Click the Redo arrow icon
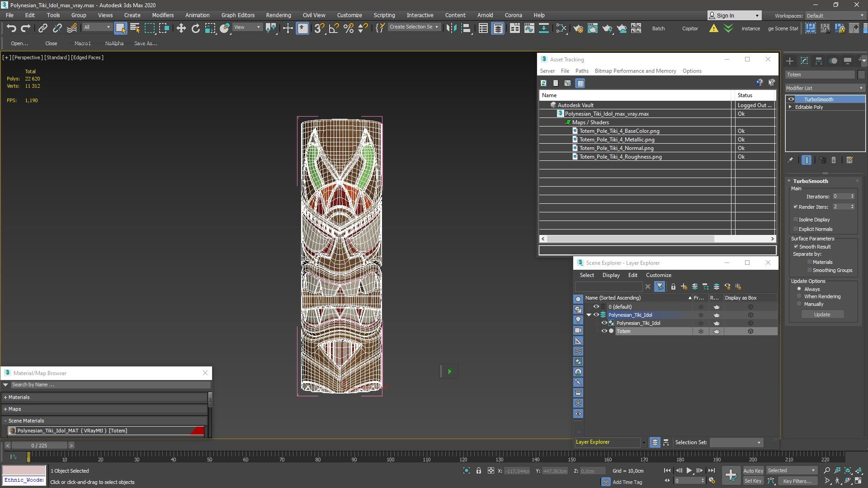The width and height of the screenshot is (868, 488). tap(26, 28)
